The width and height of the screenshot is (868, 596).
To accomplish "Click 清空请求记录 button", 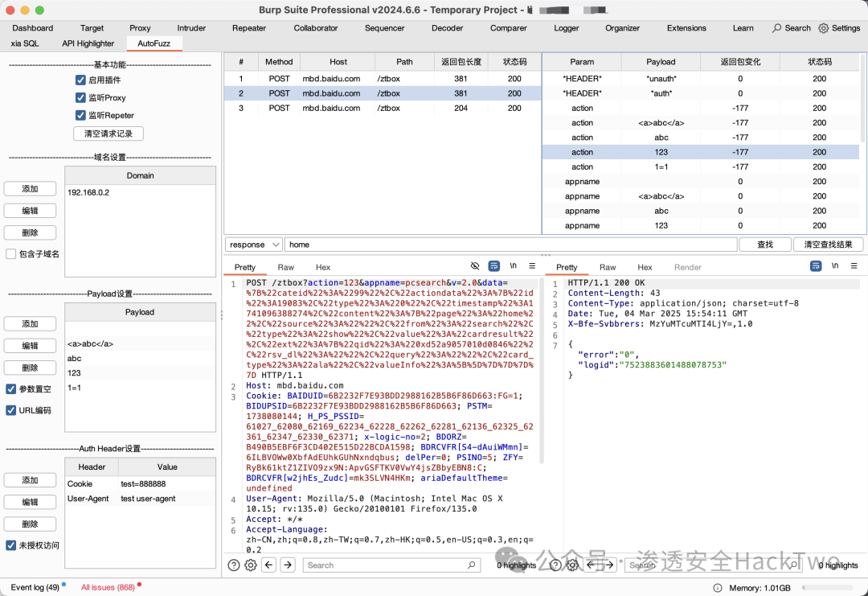I will tap(108, 134).
